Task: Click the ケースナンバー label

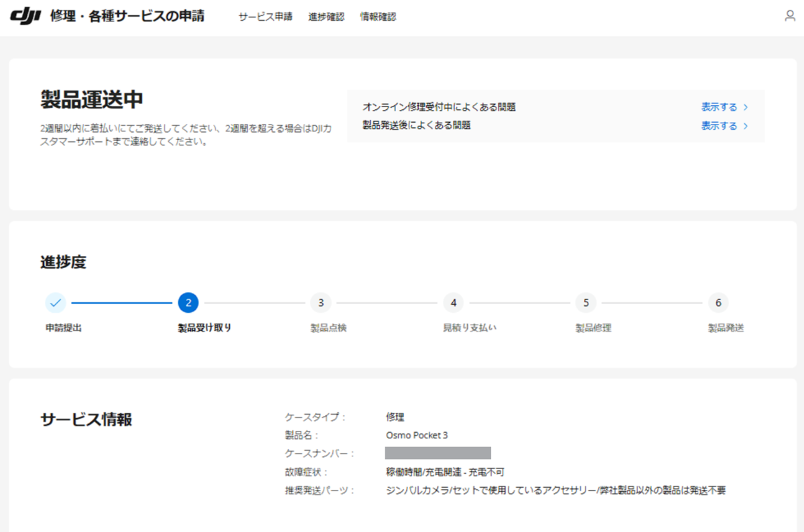Action: pyautogui.click(x=320, y=454)
